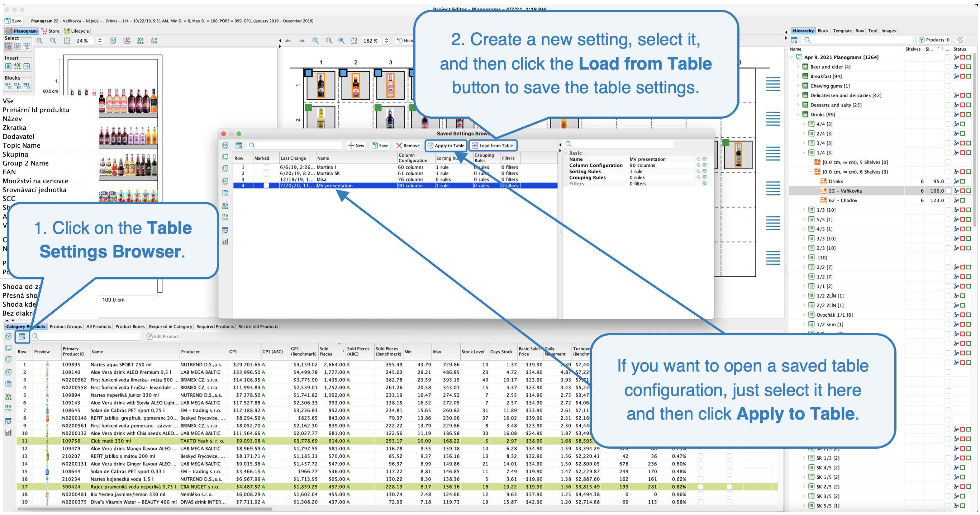
Task: Select 62 – Chodov planogram in hierarchy
Action: point(843,200)
